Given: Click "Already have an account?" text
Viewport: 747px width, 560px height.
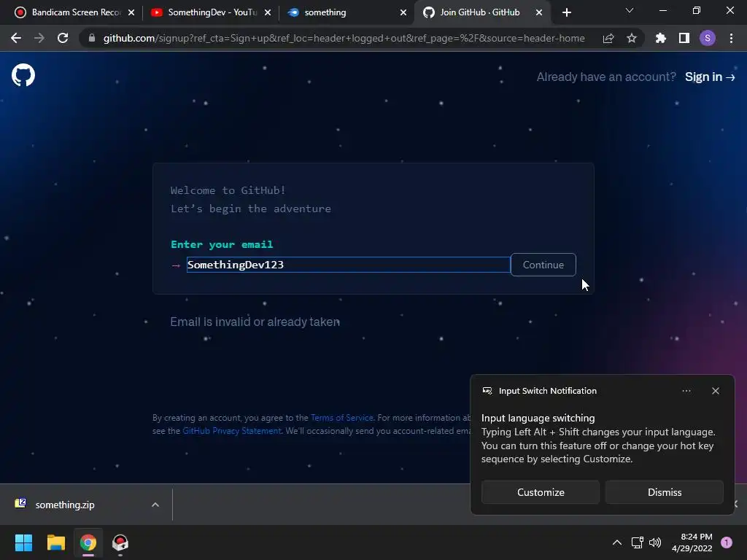Looking at the screenshot, I should point(606,77).
